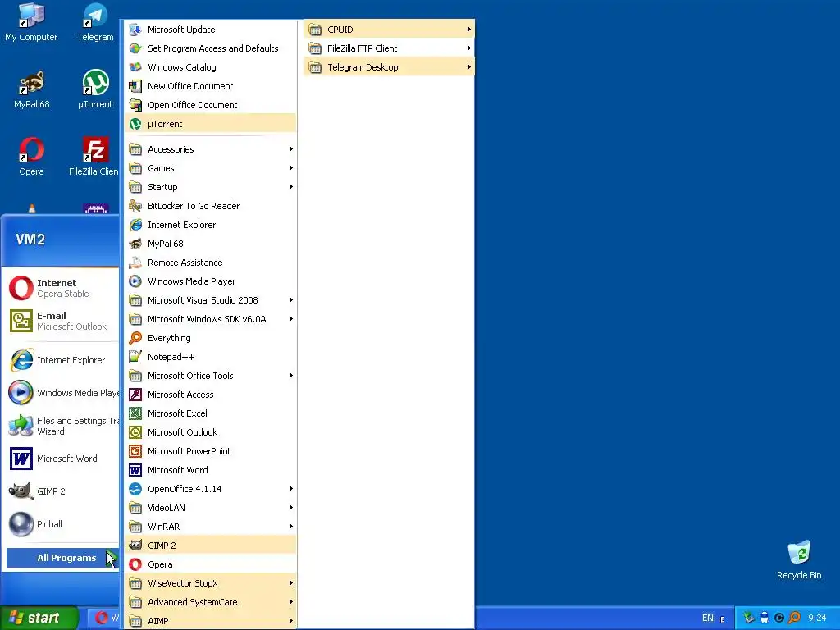Launch GIMP 2 from All Programs list

210,546
